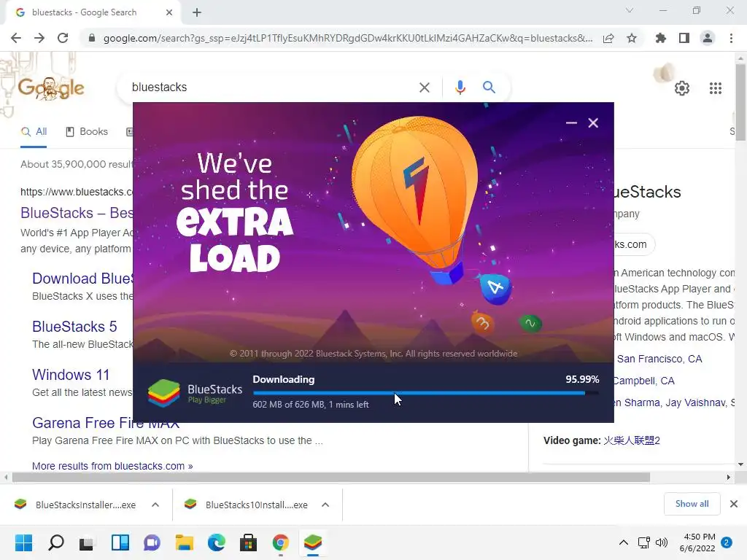Open Windows taskbar search
Screen dimensions: 747x560
(x=55, y=542)
